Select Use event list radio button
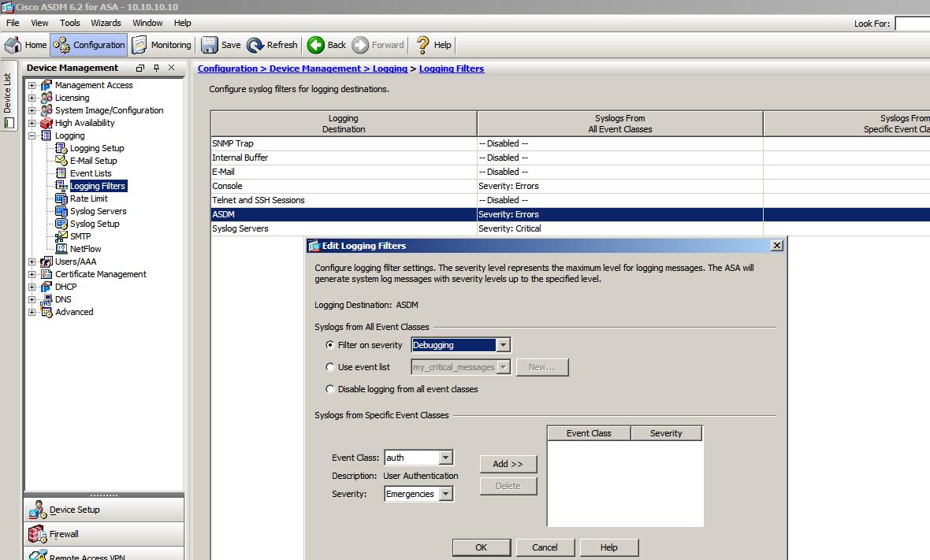 click(x=330, y=367)
